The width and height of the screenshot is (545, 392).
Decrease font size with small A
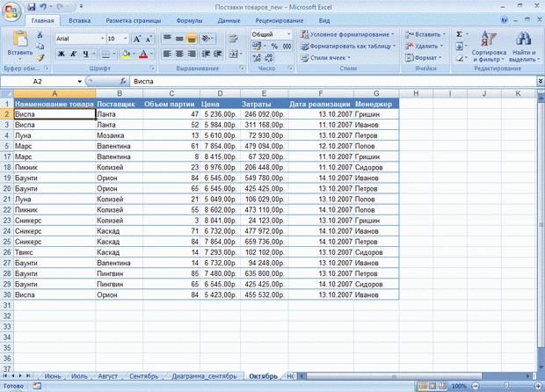[149, 39]
